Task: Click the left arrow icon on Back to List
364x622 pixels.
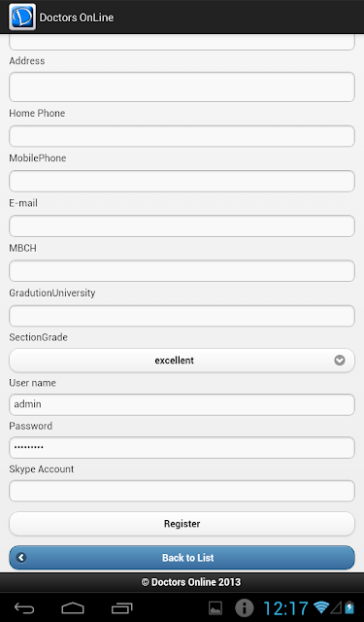Action: coord(21,557)
